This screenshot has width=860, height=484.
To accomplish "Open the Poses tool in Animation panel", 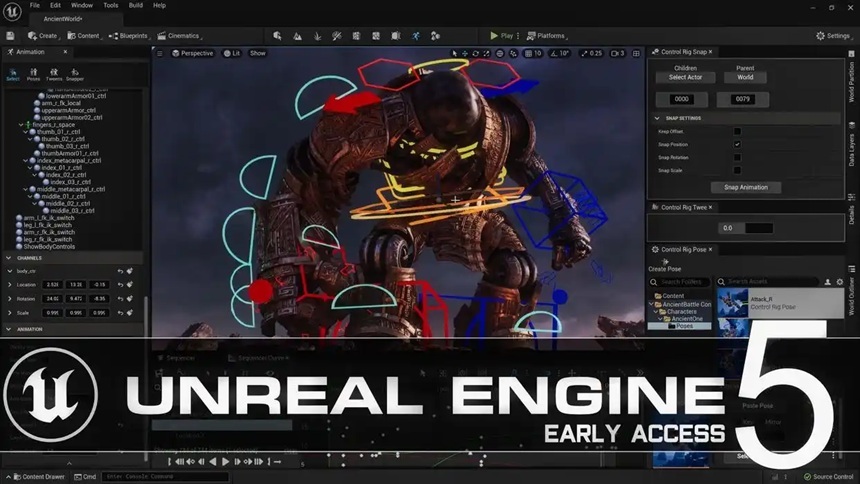I will (x=33, y=75).
